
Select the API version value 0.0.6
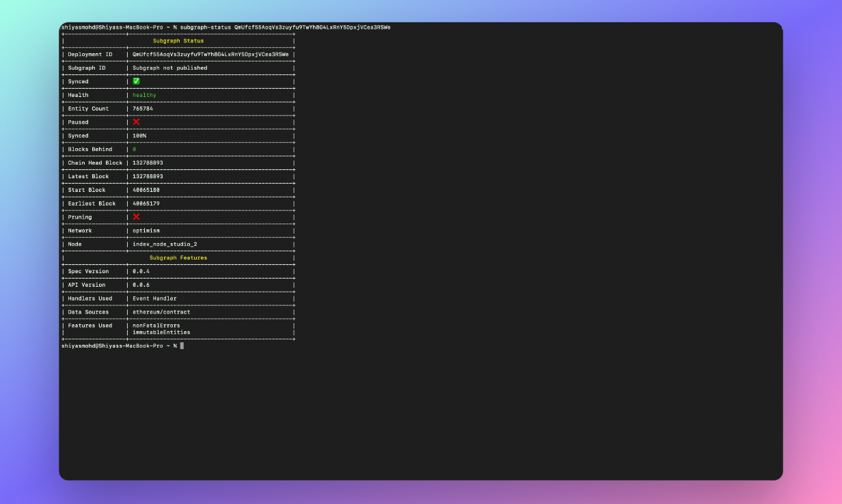coord(141,285)
